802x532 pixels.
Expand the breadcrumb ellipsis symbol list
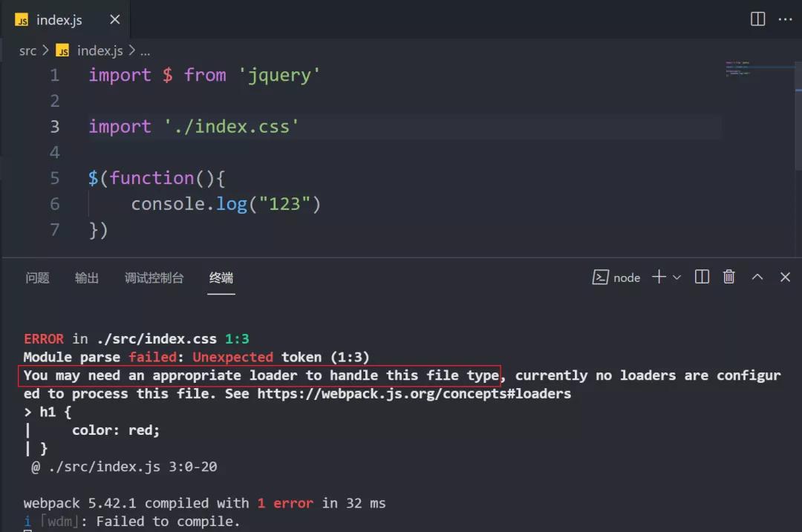pyautogui.click(x=145, y=50)
